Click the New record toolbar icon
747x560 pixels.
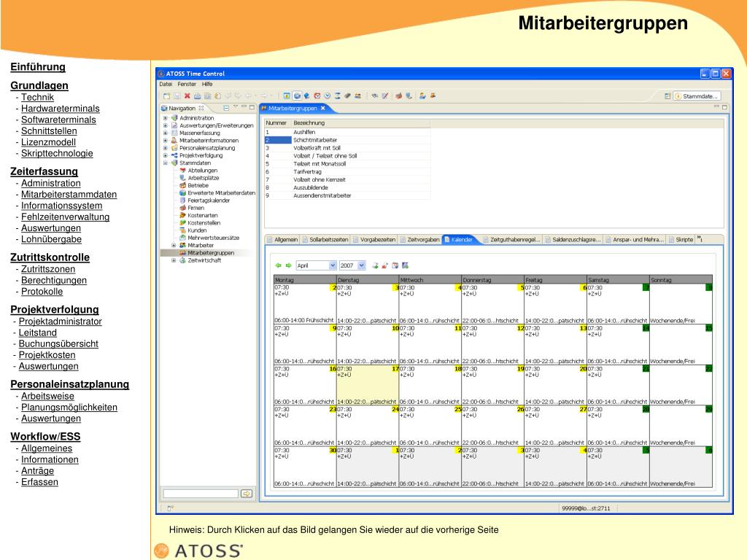click(166, 96)
